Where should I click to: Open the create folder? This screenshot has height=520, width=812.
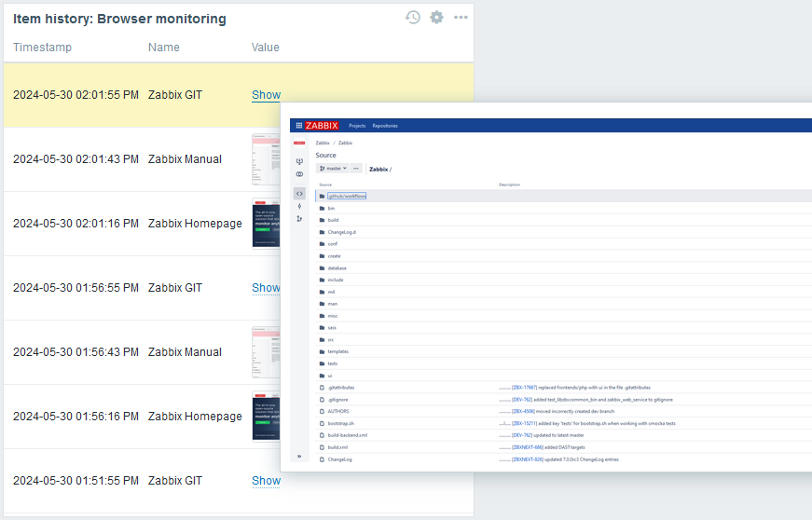tap(334, 256)
